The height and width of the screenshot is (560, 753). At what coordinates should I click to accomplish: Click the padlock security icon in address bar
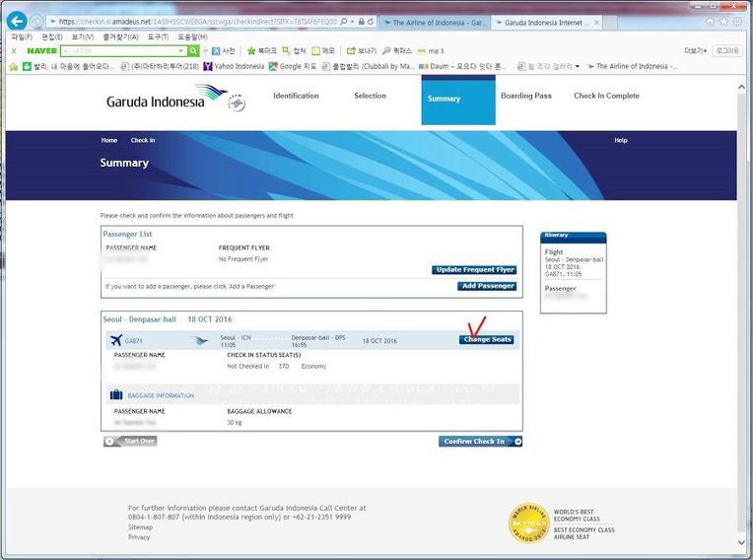pos(362,22)
